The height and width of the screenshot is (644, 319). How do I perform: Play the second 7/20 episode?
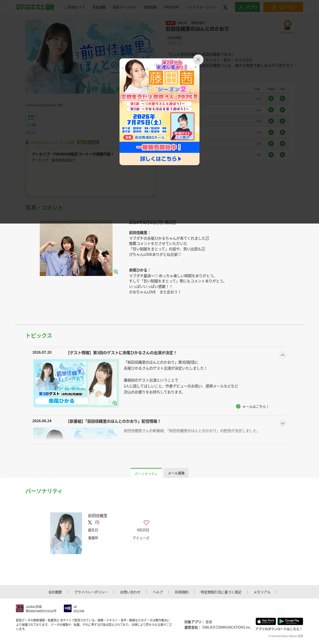point(282,132)
